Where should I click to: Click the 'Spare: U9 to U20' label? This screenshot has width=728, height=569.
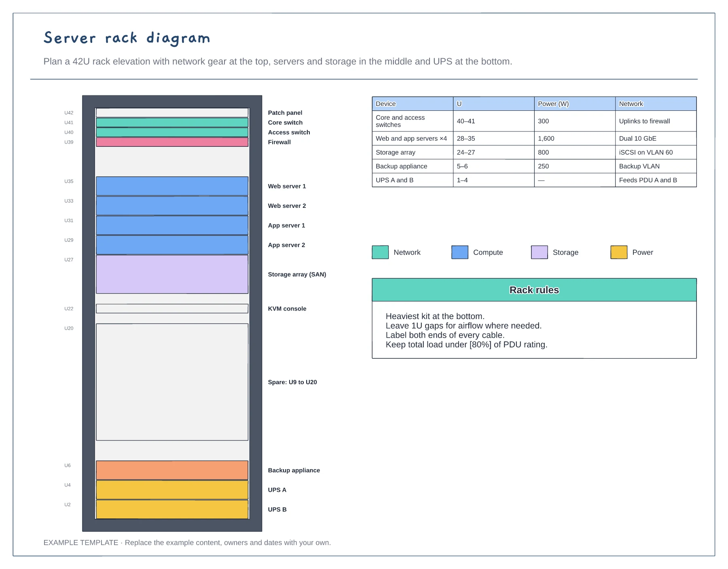[292, 382]
